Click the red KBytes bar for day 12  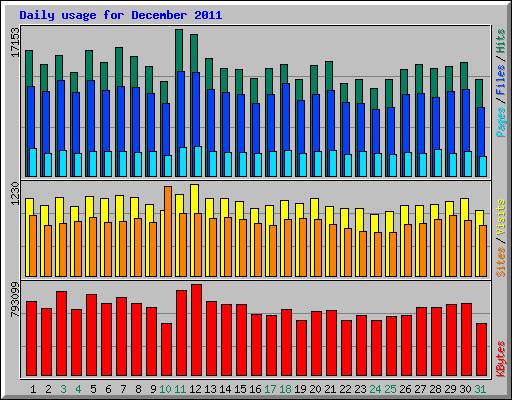tap(196, 330)
